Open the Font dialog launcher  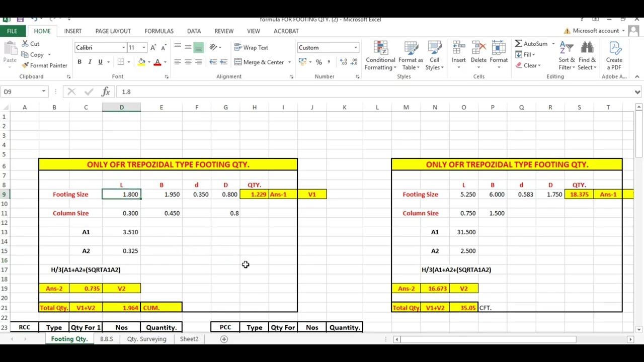[167, 76]
